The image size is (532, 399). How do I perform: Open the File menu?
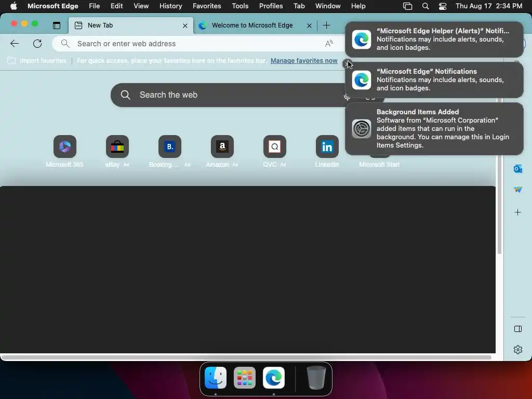click(95, 6)
